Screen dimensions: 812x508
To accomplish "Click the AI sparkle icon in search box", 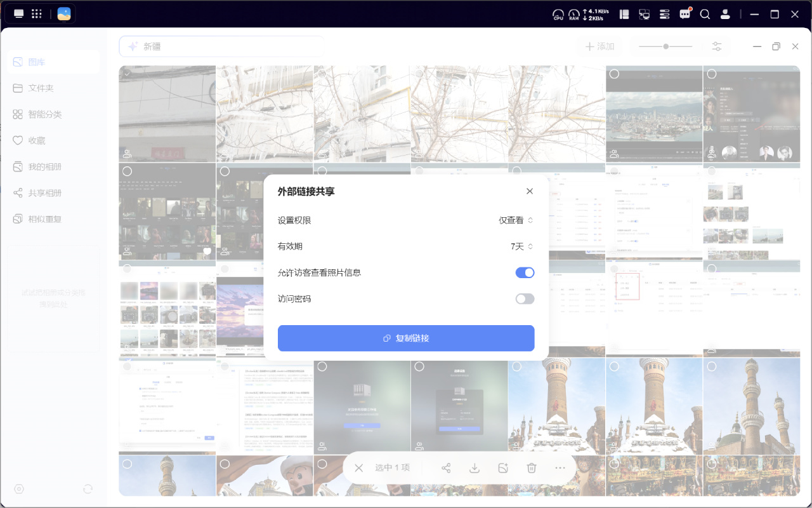I will [x=133, y=46].
